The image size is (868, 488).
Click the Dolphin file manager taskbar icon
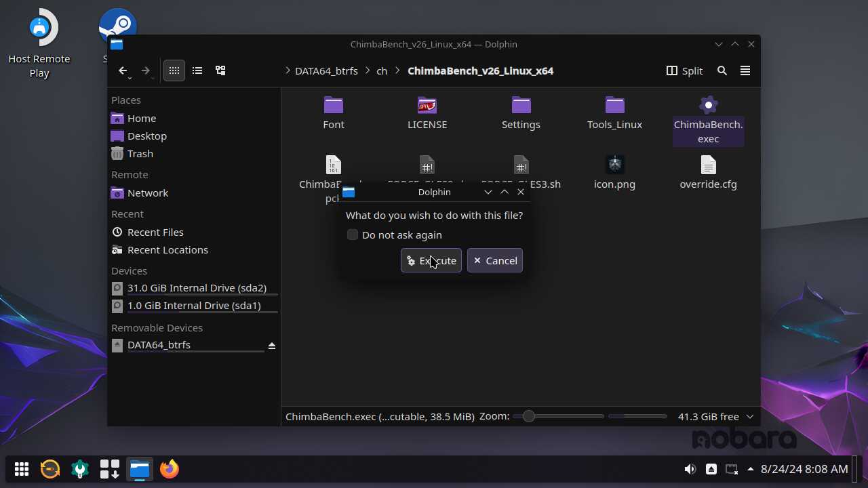(x=140, y=469)
